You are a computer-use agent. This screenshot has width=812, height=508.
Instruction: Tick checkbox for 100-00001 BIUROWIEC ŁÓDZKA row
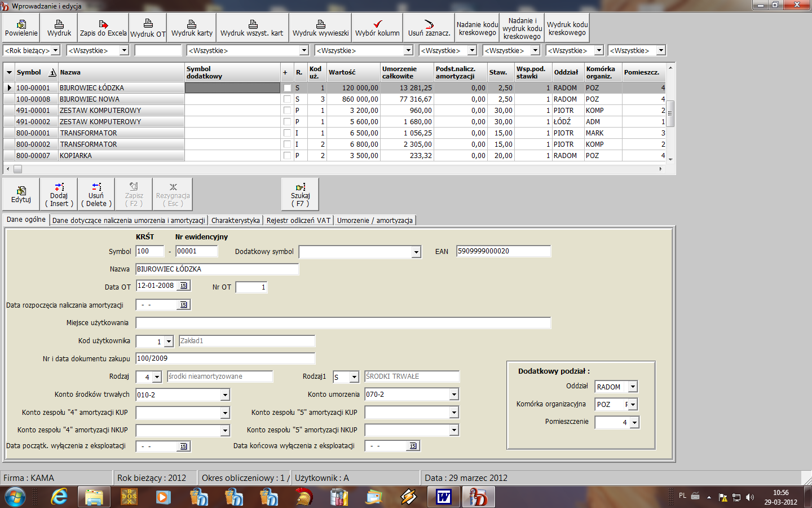(x=288, y=88)
